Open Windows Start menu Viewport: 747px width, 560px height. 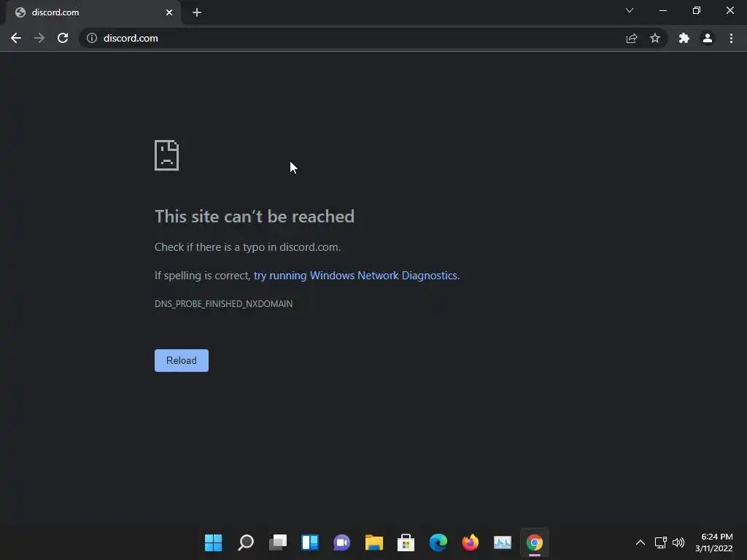[214, 542]
